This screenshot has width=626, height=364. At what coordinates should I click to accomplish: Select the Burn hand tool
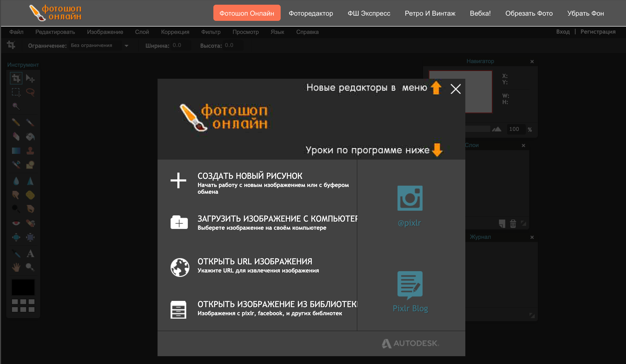(30, 209)
